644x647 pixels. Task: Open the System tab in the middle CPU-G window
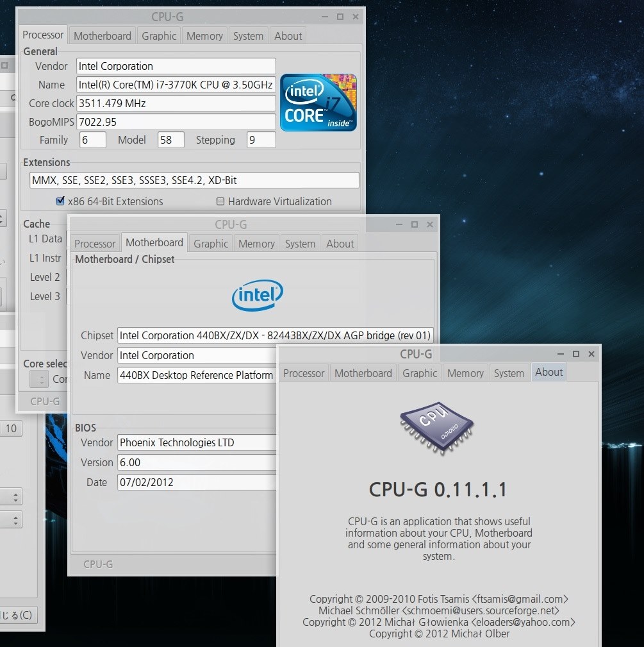[x=300, y=244]
